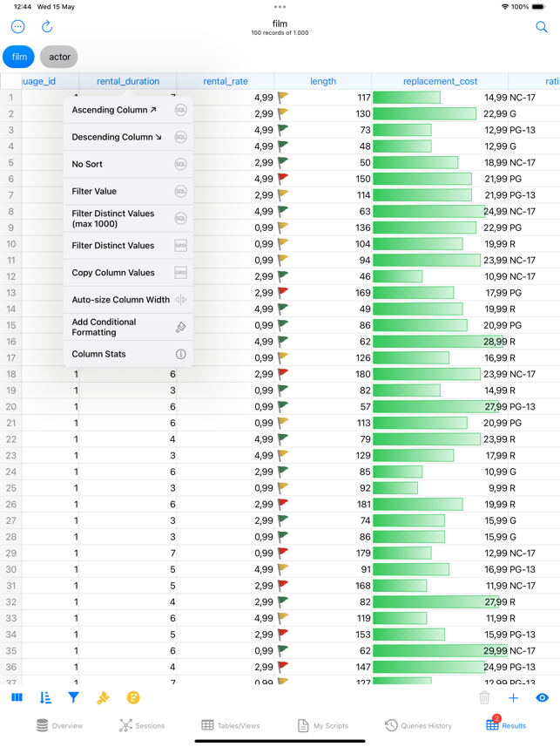The image size is (560, 747).
Task: Switch to the actor table pill
Action: click(x=59, y=57)
